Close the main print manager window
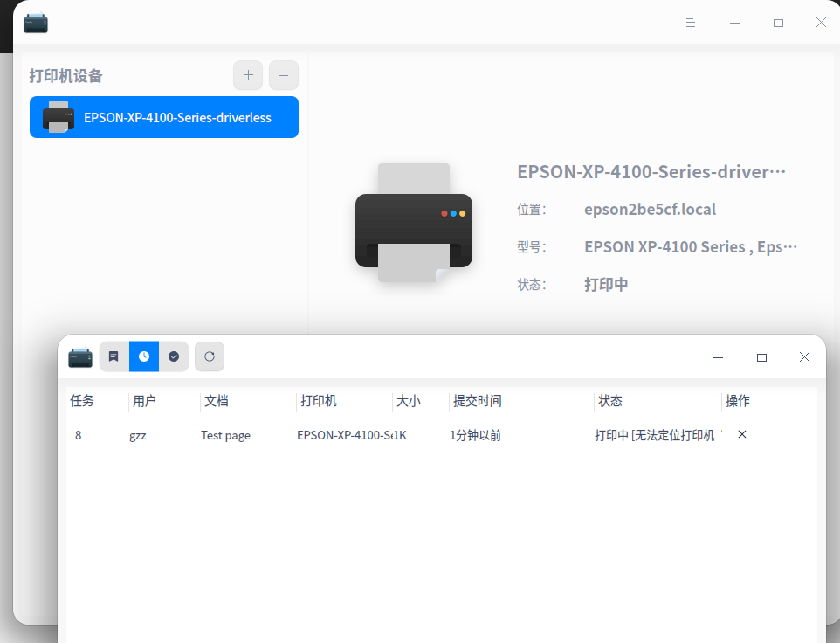The image size is (840, 643). [821, 22]
